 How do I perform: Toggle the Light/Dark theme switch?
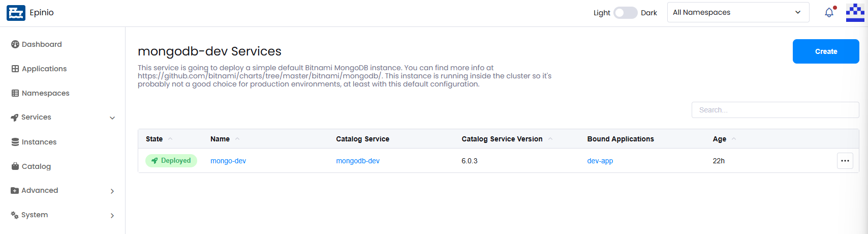pos(625,13)
